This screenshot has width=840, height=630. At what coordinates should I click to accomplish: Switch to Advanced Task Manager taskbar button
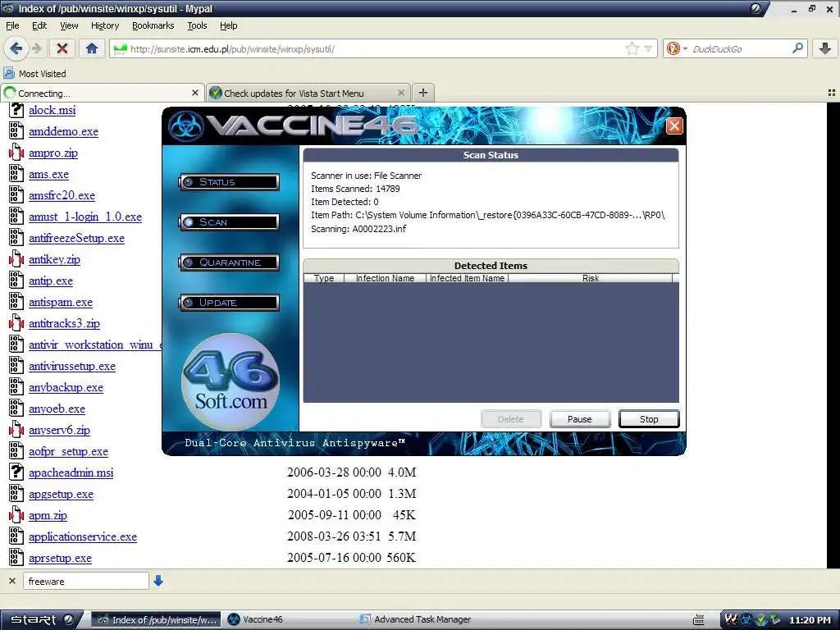click(416, 619)
